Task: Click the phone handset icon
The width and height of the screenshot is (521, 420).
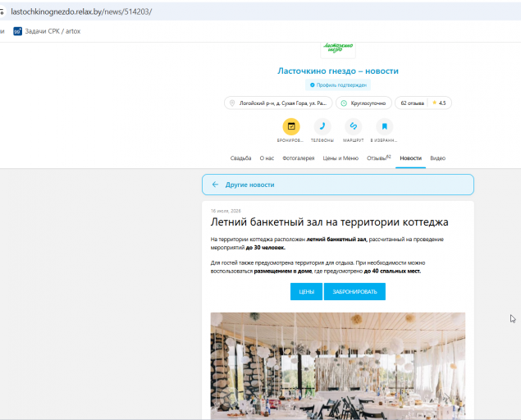Action: tap(322, 126)
